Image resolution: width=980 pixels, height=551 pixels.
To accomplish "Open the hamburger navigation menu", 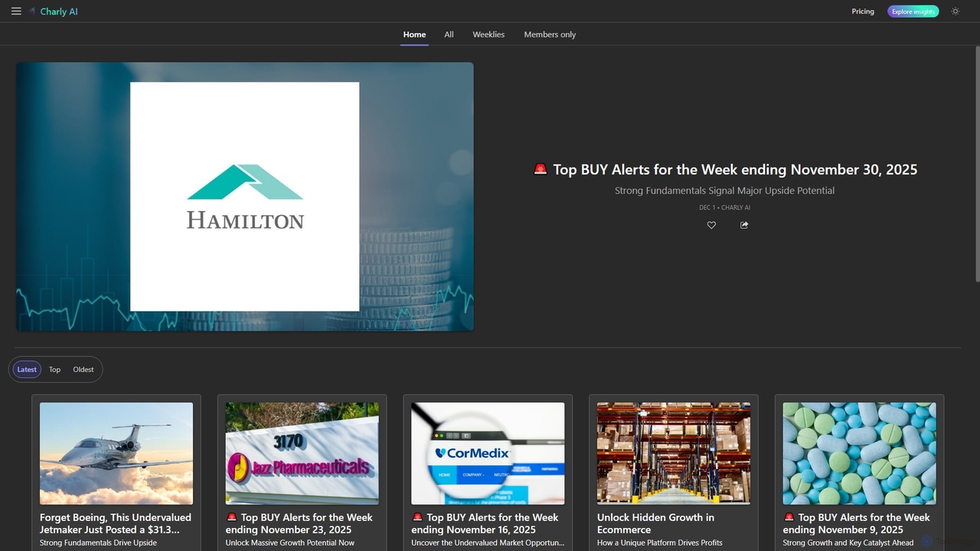I will tap(16, 11).
